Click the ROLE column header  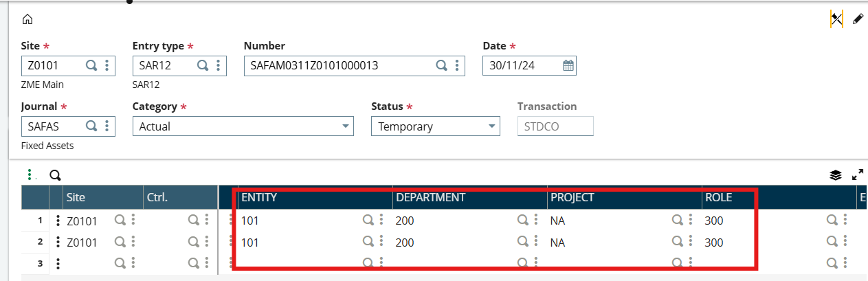click(779, 197)
